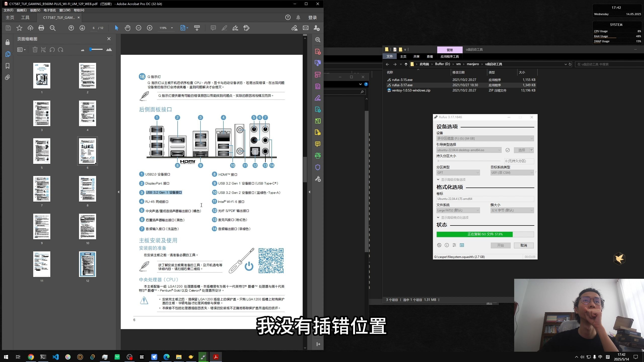Select Rufus language globe icon

point(439,245)
